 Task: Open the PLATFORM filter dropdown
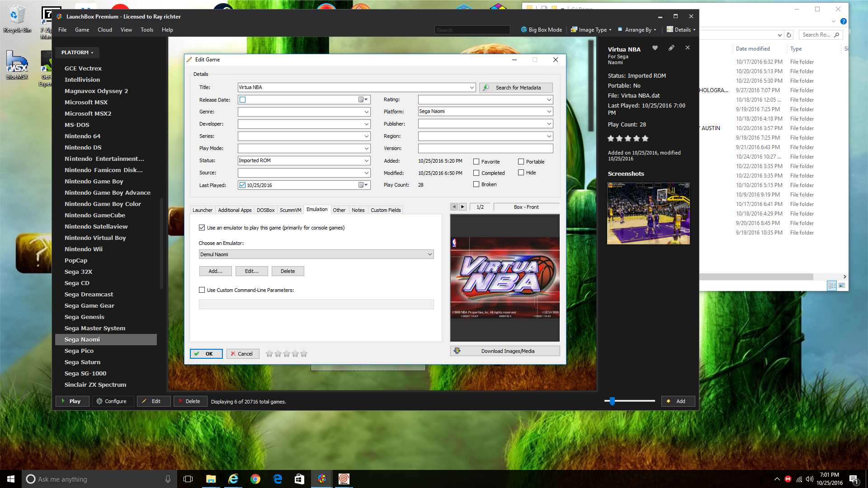click(77, 52)
